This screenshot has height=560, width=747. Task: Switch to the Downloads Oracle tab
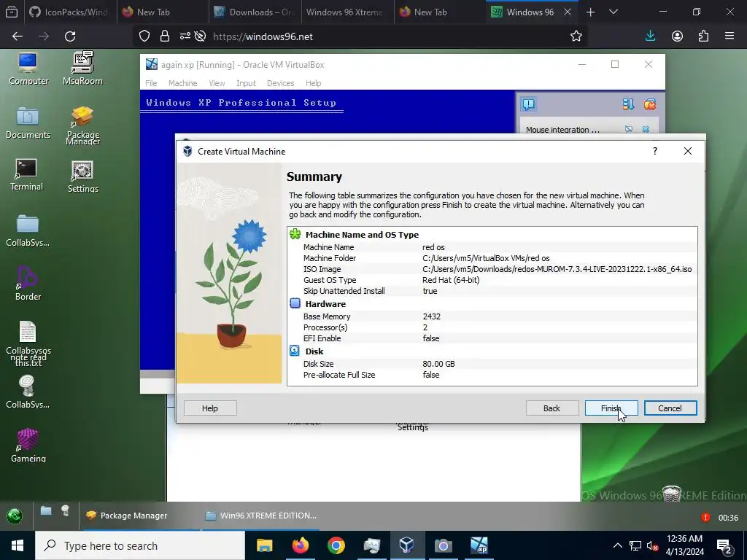[x=255, y=12]
